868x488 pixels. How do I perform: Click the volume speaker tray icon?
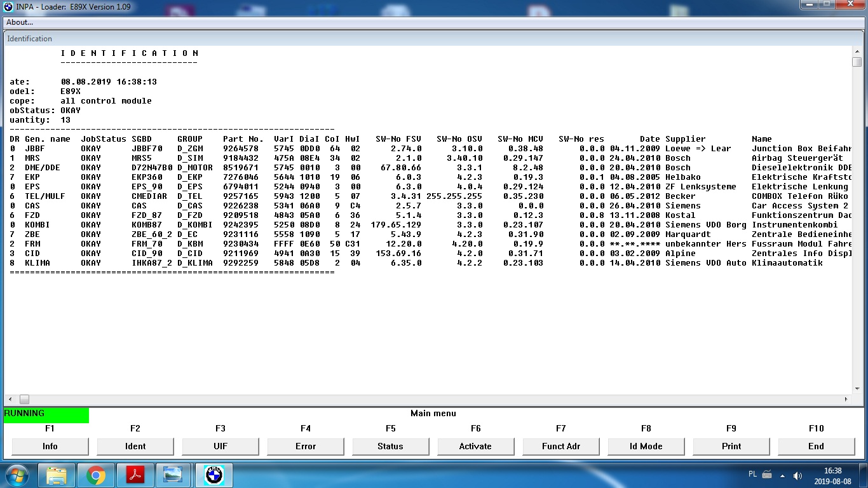click(798, 475)
